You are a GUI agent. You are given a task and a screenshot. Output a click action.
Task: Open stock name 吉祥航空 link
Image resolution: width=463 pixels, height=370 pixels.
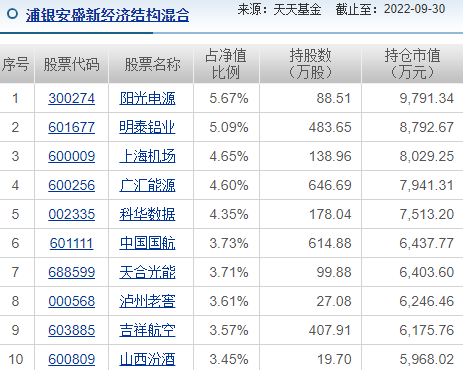(x=147, y=330)
